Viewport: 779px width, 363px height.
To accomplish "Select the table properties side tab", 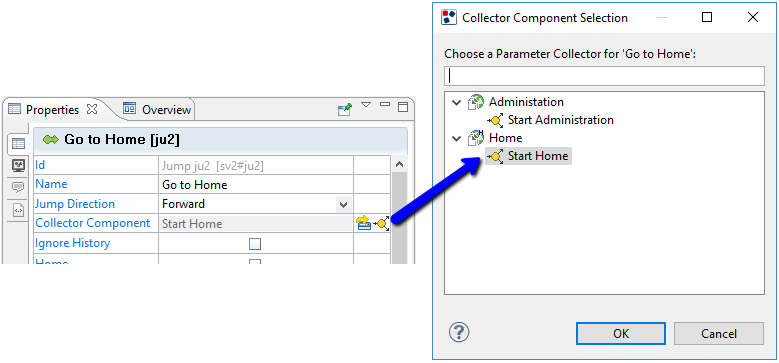I will (18, 145).
